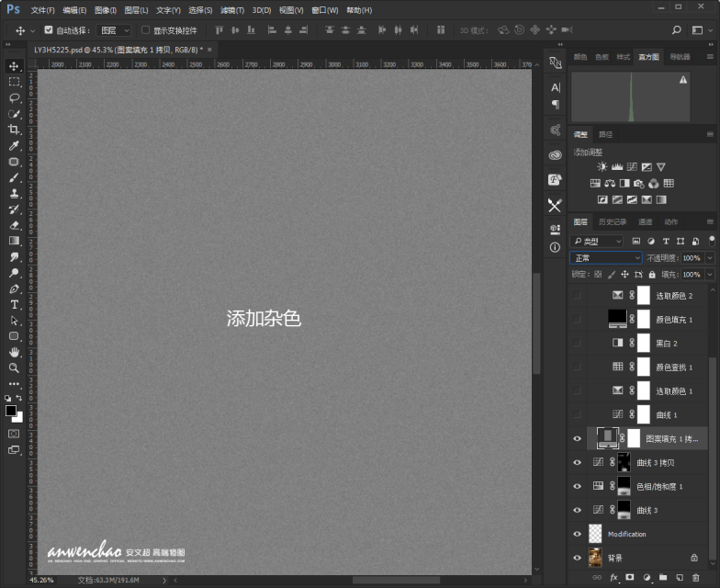720x588 pixels.
Task: Click the layer style fx icon
Action: tap(613, 577)
